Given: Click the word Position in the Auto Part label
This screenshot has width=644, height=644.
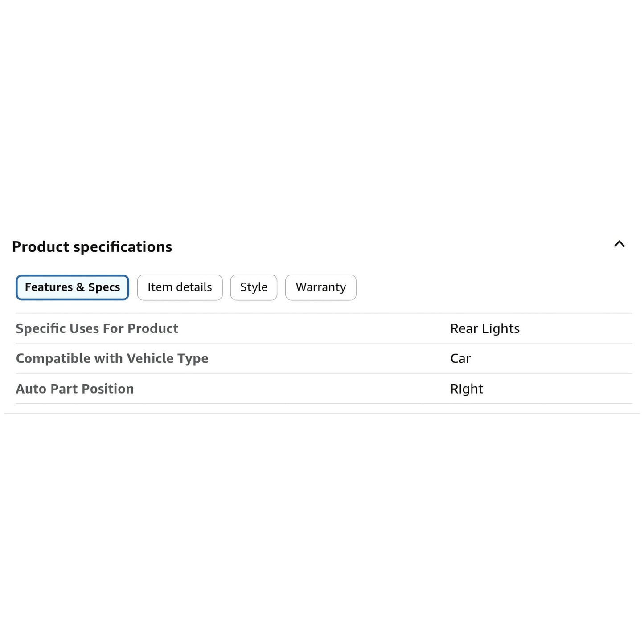Looking at the screenshot, I should pyautogui.click(x=107, y=389).
